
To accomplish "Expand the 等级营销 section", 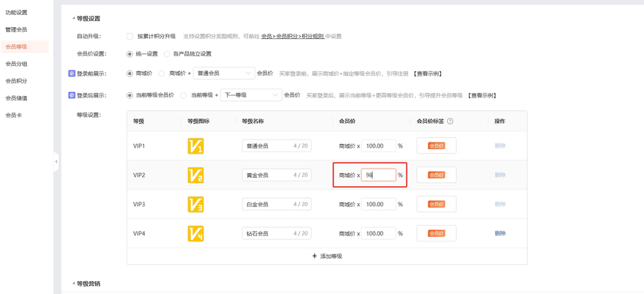I will tap(73, 283).
